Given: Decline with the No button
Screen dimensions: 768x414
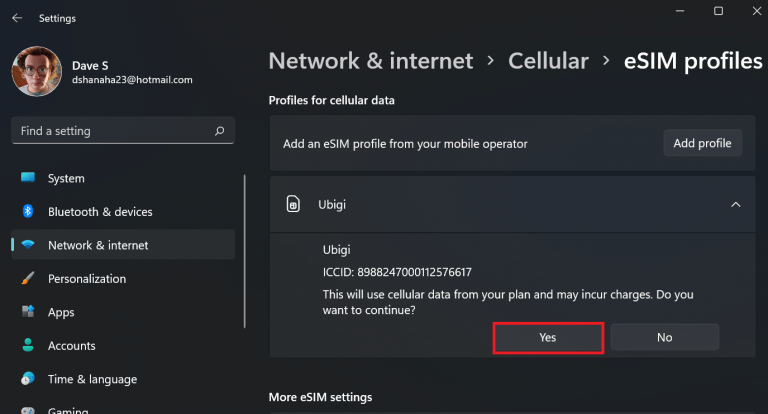Looking at the screenshot, I should tap(665, 337).
